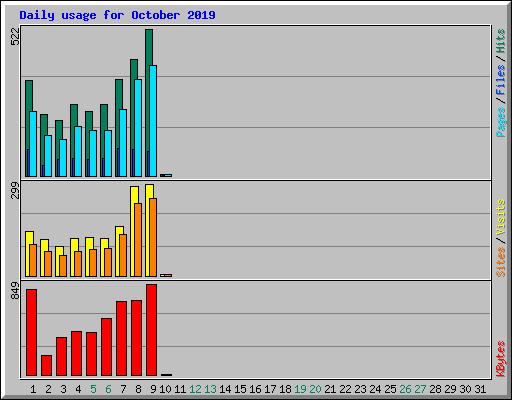Click the day 10 axis label
The width and height of the screenshot is (512, 400).
coord(165,389)
